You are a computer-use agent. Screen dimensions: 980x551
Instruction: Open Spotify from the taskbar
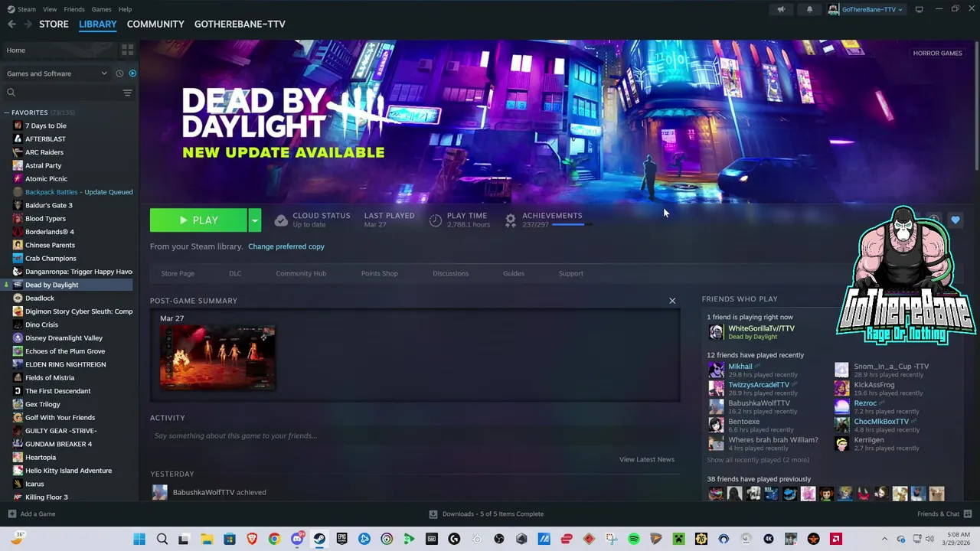tap(634, 539)
